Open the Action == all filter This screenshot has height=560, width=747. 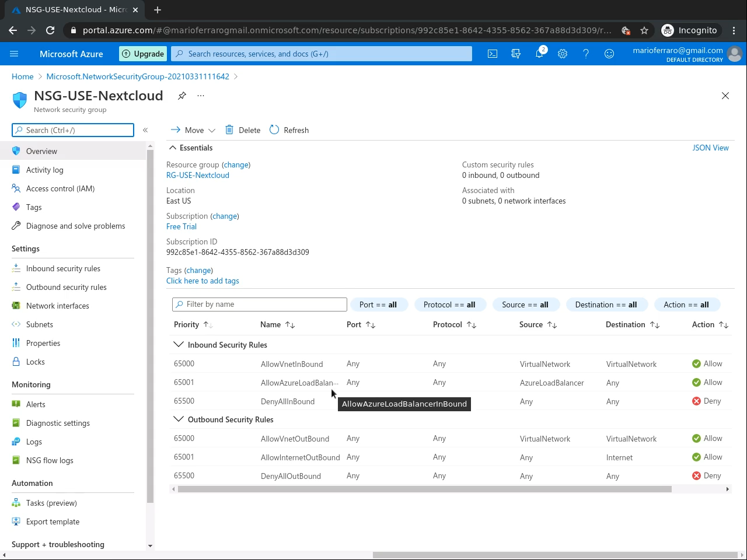(x=686, y=304)
